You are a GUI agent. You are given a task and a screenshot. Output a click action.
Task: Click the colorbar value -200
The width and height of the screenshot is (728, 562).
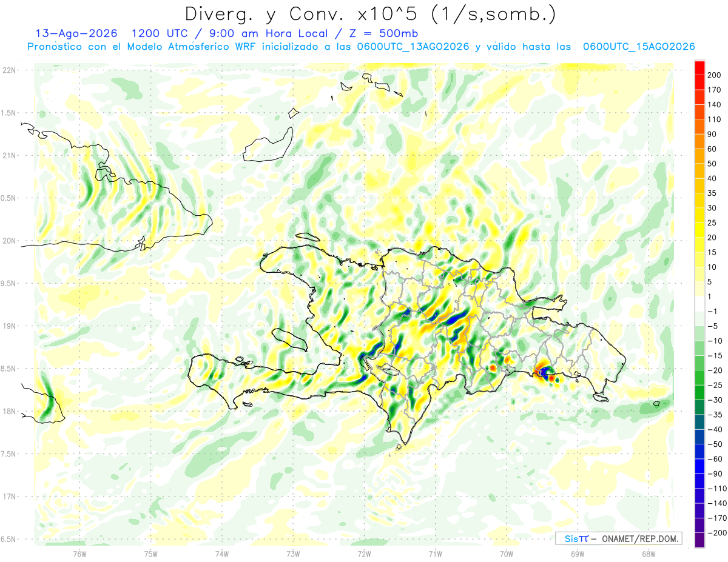716,533
